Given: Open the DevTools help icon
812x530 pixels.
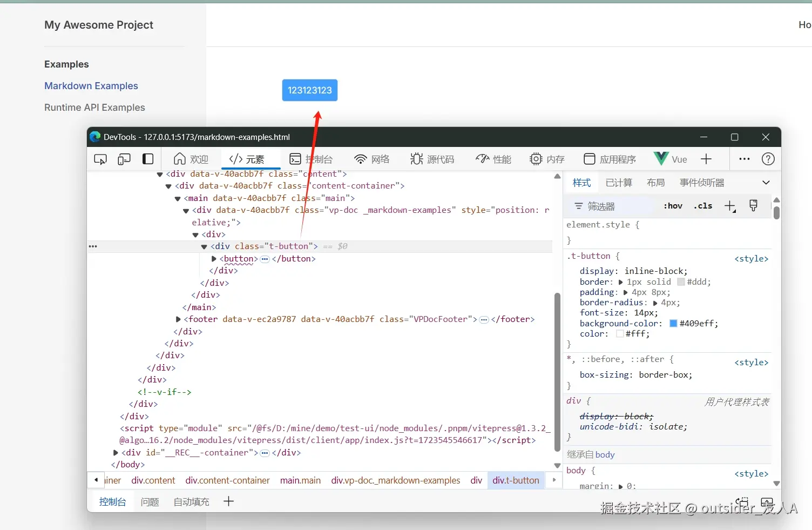Looking at the screenshot, I should coord(768,159).
